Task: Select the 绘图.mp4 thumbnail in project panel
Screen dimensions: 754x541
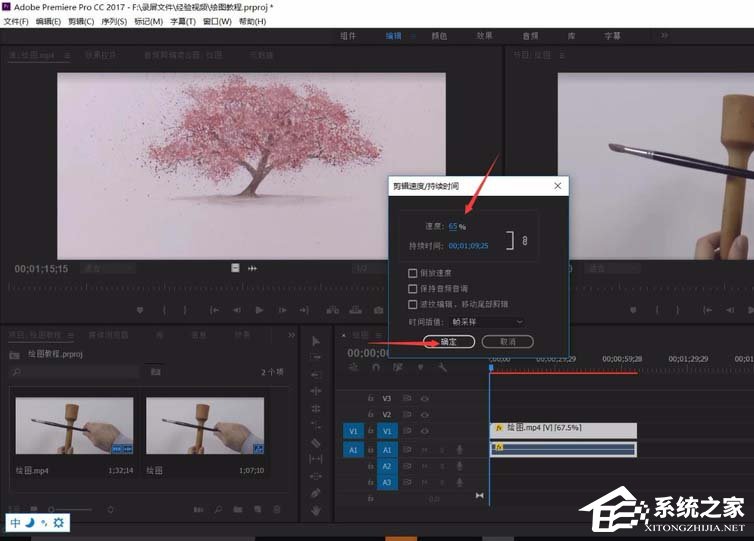Action: pos(75,426)
